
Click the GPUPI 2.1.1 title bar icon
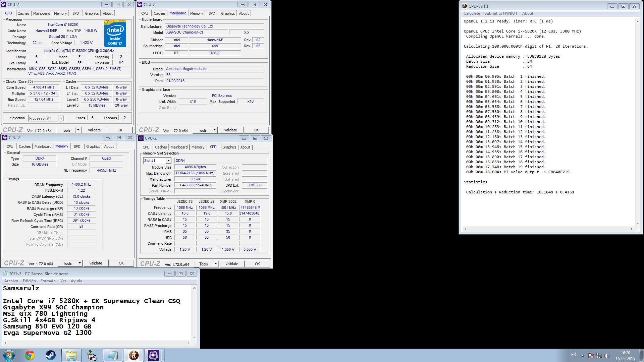click(465, 6)
